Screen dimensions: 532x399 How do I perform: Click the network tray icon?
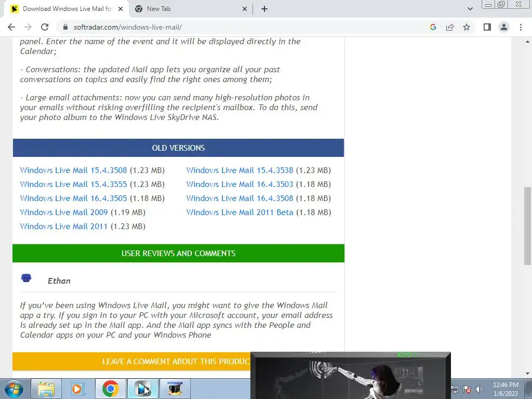(x=455, y=389)
